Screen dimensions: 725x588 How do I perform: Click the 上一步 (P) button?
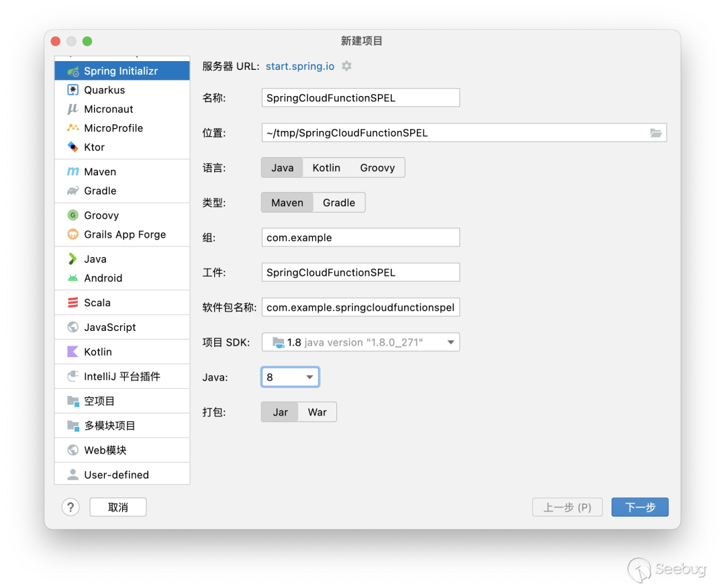click(567, 507)
